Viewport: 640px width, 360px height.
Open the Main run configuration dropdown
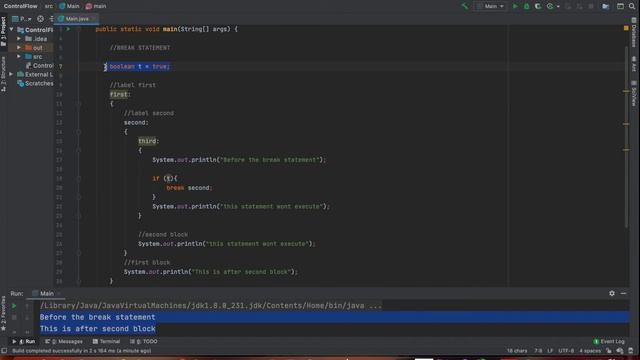(490, 6)
